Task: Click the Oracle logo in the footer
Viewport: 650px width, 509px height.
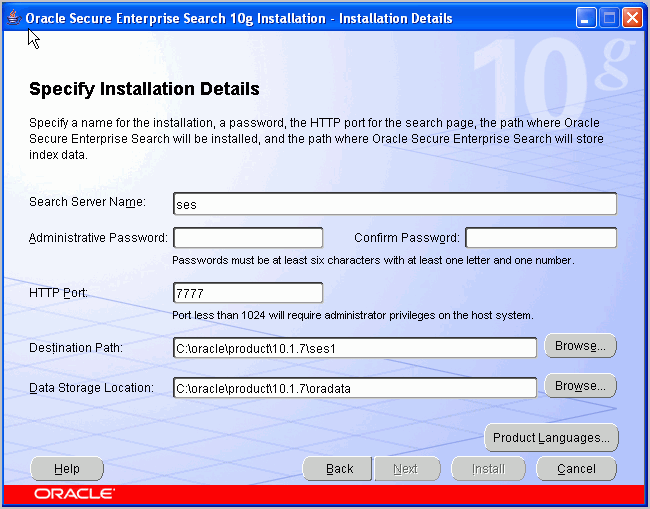Action: pos(75,494)
